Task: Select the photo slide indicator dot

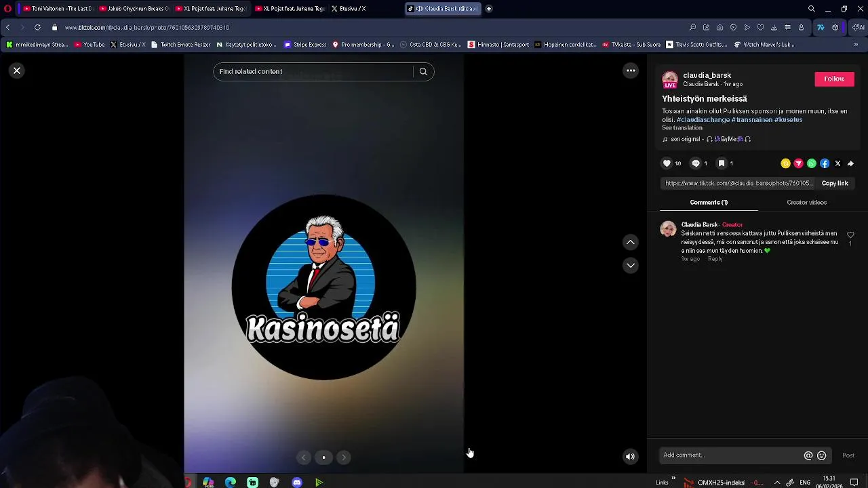Action: [x=323, y=457]
